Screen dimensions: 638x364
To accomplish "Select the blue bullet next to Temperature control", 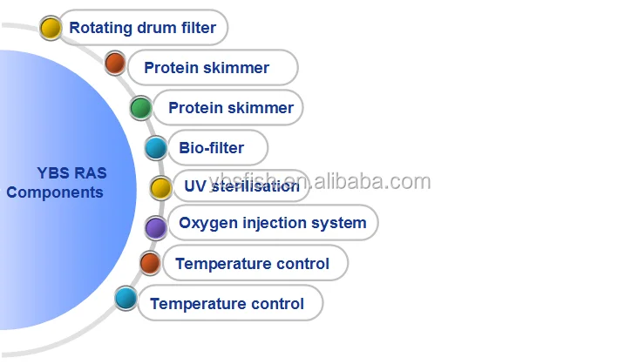I will tap(126, 300).
